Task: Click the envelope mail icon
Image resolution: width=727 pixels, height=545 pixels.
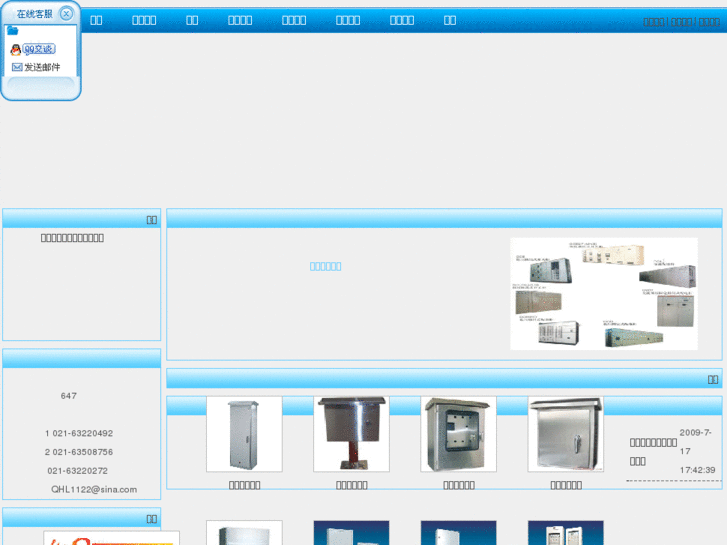Action: (x=17, y=67)
